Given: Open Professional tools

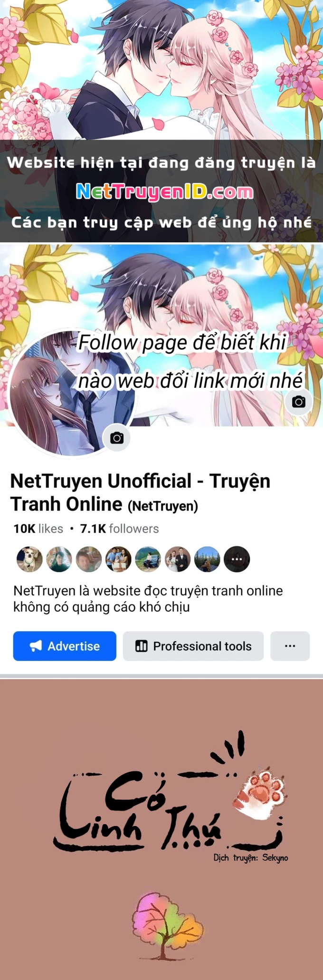Looking at the screenshot, I should coord(193,646).
